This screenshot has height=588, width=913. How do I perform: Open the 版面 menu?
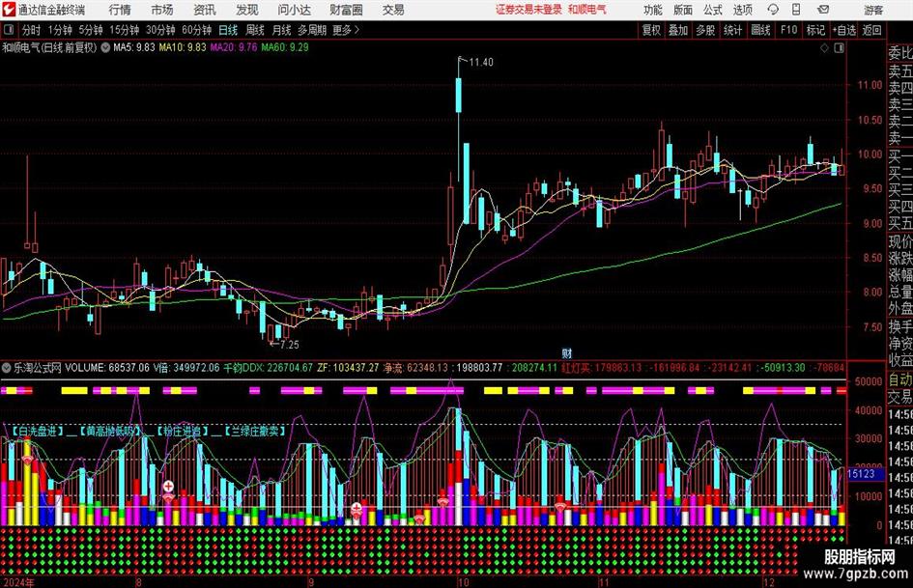click(x=682, y=10)
